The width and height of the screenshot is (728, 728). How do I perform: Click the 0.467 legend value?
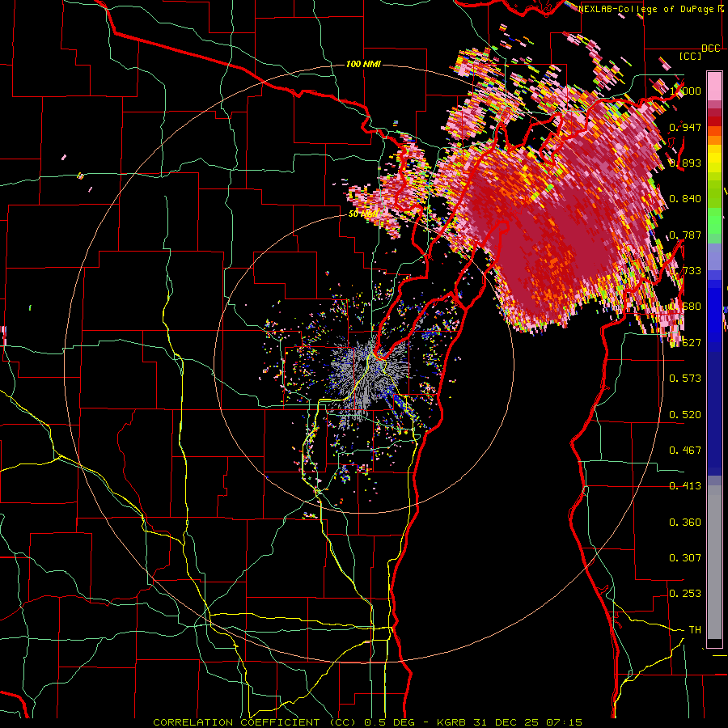pos(685,451)
